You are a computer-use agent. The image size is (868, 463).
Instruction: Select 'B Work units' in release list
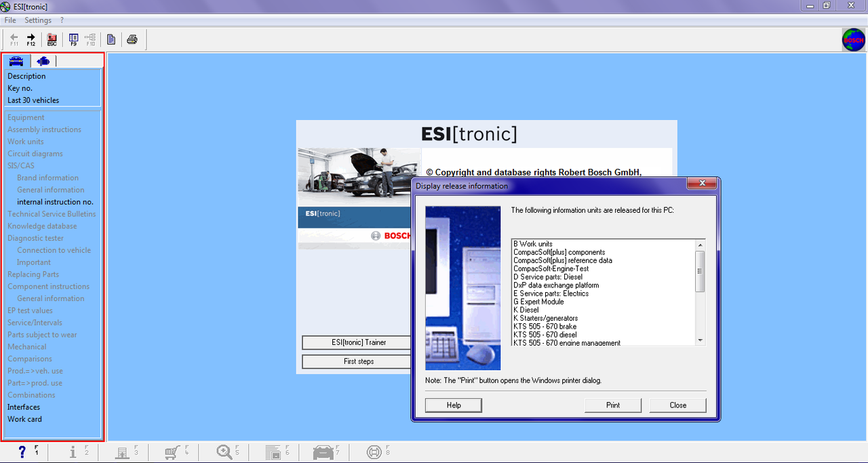pos(533,244)
